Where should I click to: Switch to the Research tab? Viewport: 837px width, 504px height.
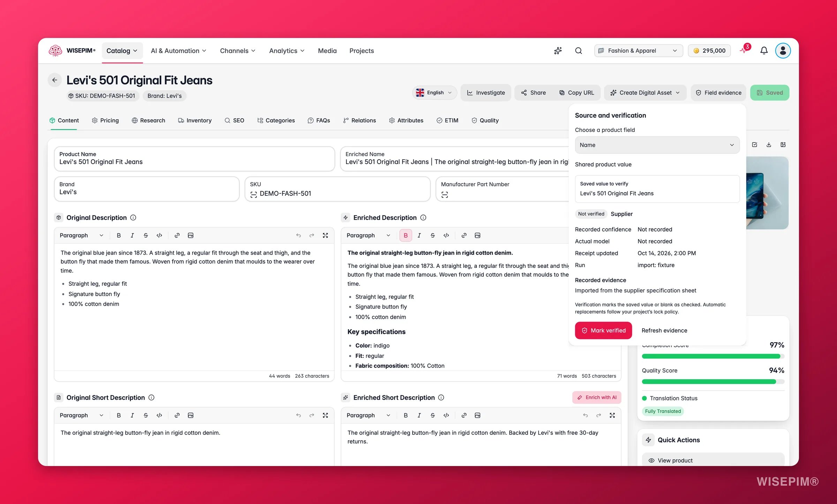pos(149,120)
